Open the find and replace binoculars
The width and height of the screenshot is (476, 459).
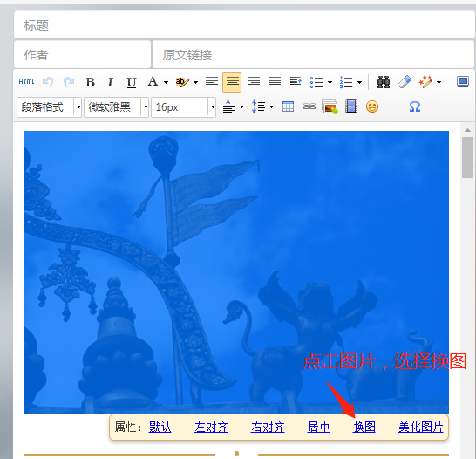click(x=384, y=82)
